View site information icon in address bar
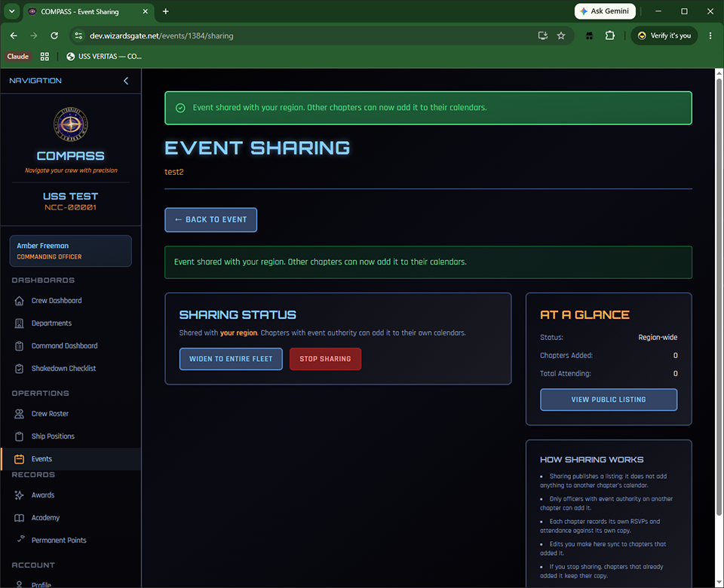The height and width of the screenshot is (588, 724). (x=78, y=35)
